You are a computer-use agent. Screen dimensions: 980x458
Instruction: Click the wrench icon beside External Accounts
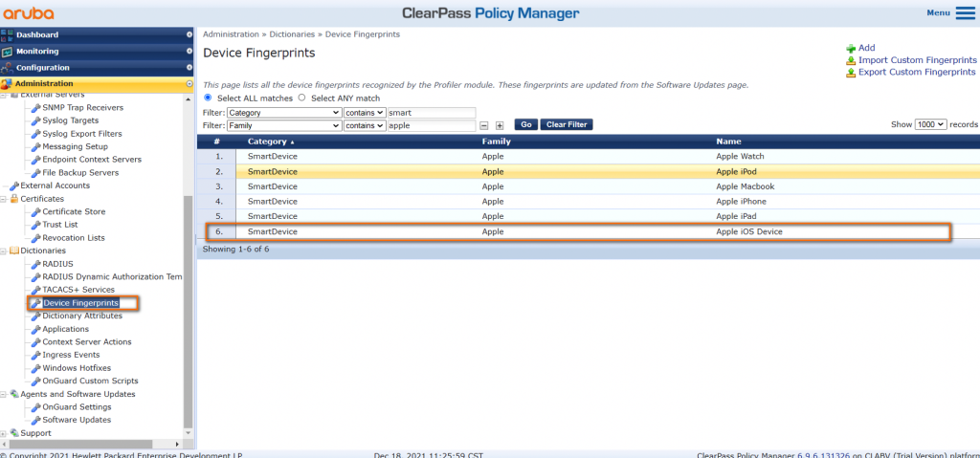click(x=14, y=185)
